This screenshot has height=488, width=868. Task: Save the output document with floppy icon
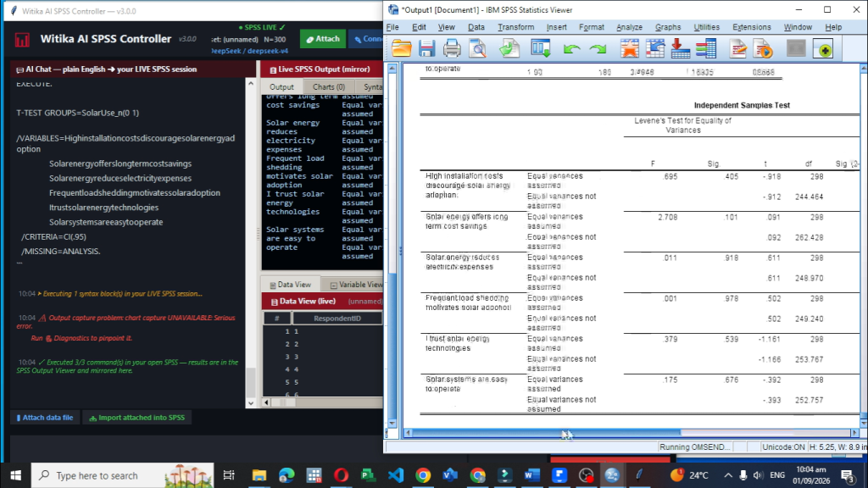coord(426,49)
